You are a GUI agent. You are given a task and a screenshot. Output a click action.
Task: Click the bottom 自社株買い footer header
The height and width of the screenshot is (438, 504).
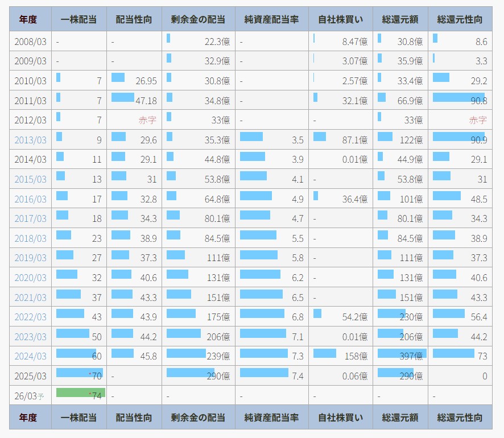pos(340,418)
